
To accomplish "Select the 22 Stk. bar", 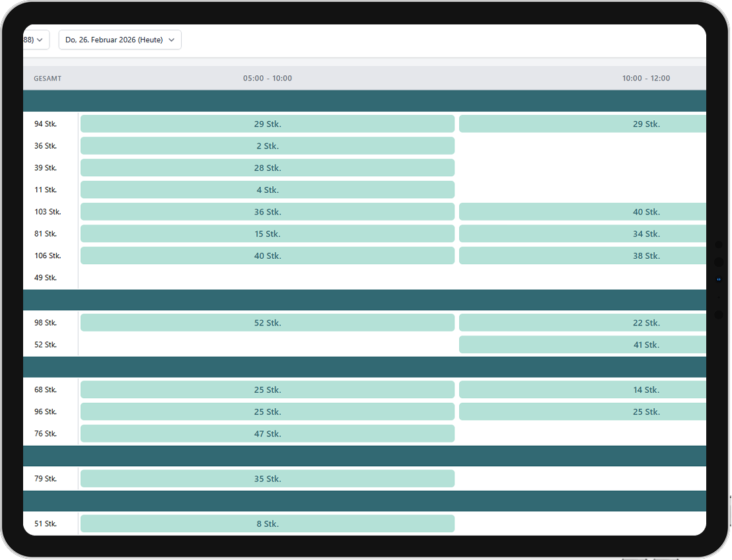I will coord(583,322).
